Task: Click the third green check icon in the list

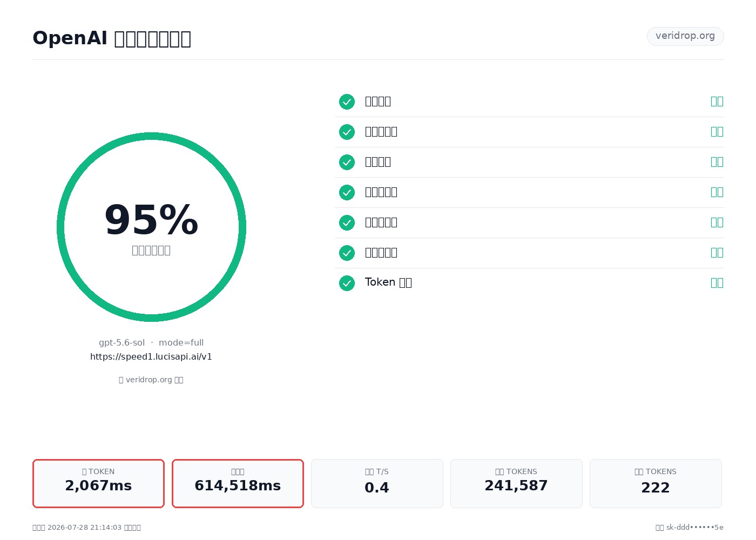Action: click(347, 162)
